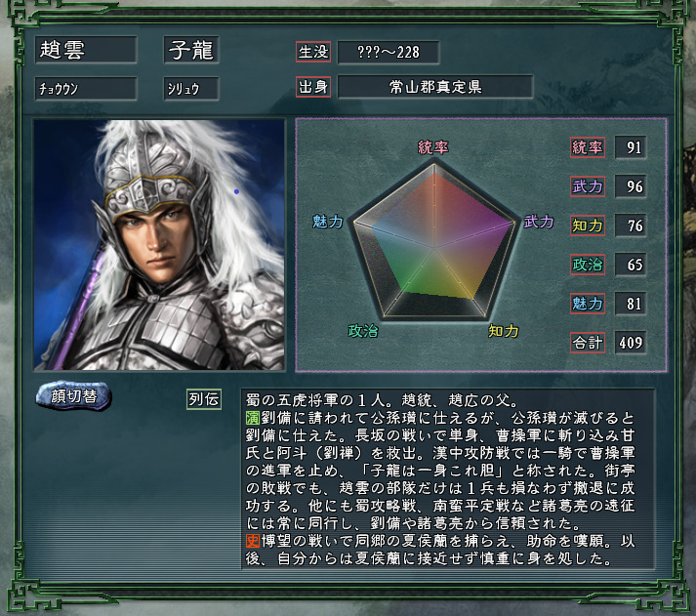Click the 出身 birthplace label
Image resolution: width=696 pixels, height=616 pixels.
[313, 87]
